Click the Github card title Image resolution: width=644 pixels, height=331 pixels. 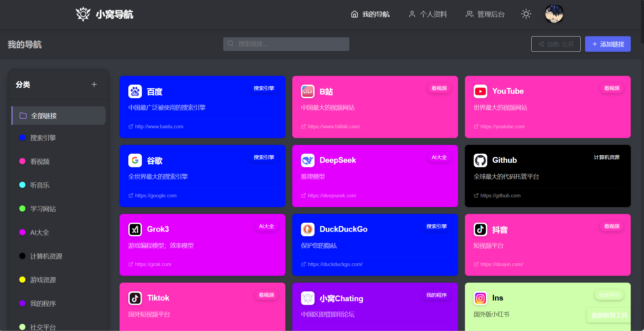505,160
